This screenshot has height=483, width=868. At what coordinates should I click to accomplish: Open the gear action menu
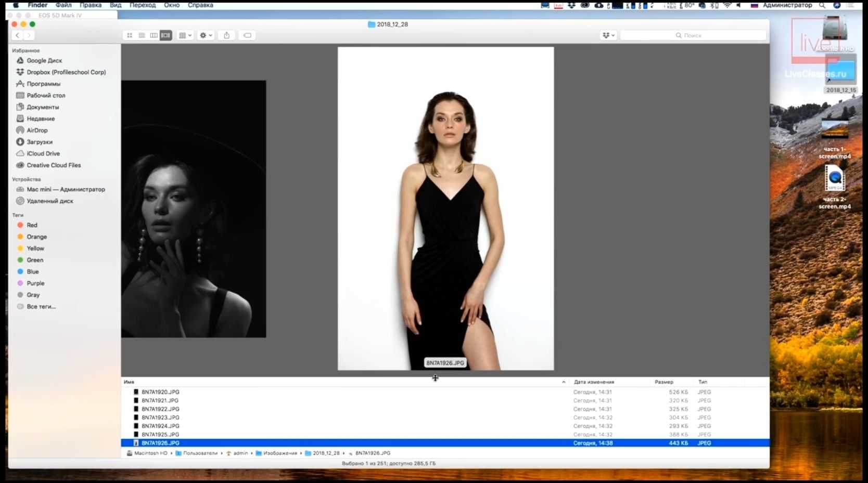tap(206, 35)
